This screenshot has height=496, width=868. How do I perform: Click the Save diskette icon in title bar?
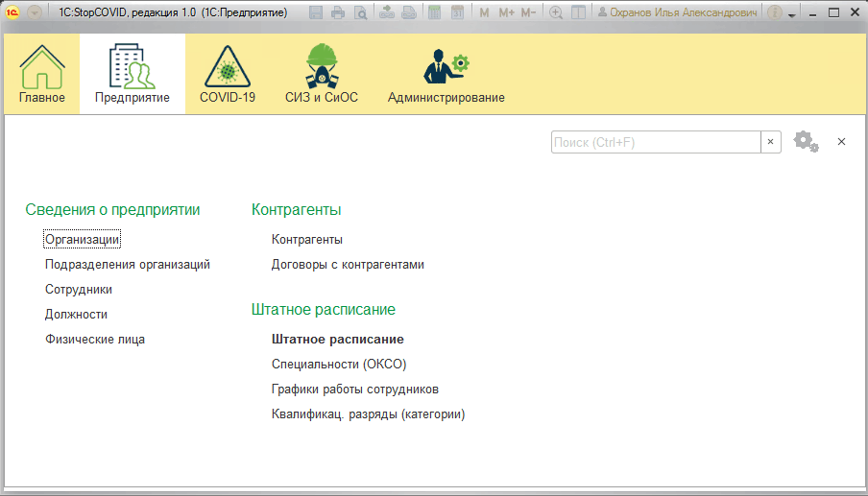[316, 12]
